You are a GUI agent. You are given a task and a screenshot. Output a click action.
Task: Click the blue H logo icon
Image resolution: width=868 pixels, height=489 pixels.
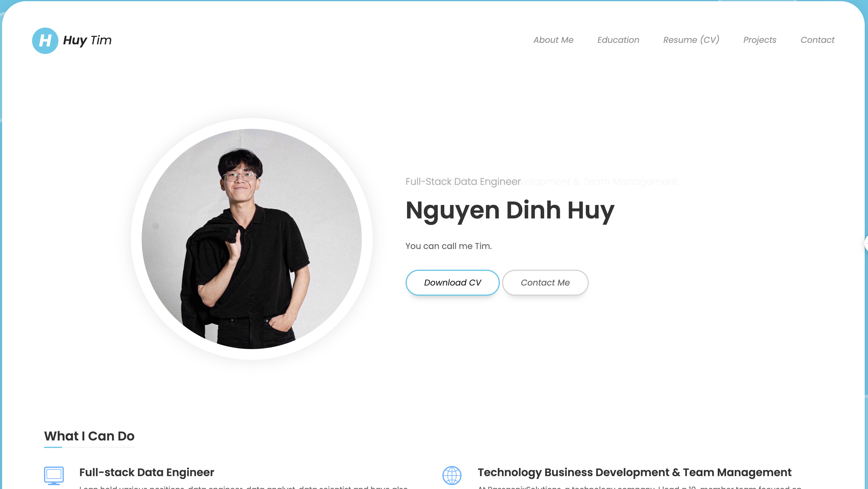pos(45,40)
